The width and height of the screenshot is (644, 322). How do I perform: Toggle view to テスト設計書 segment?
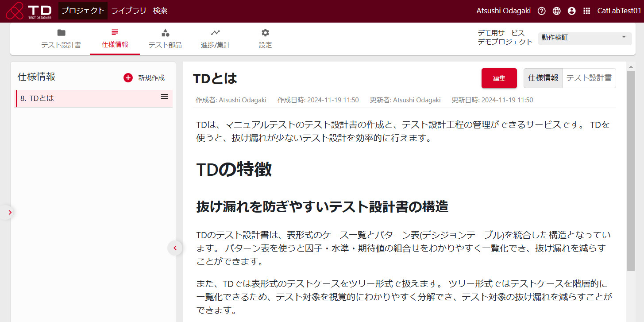point(589,78)
